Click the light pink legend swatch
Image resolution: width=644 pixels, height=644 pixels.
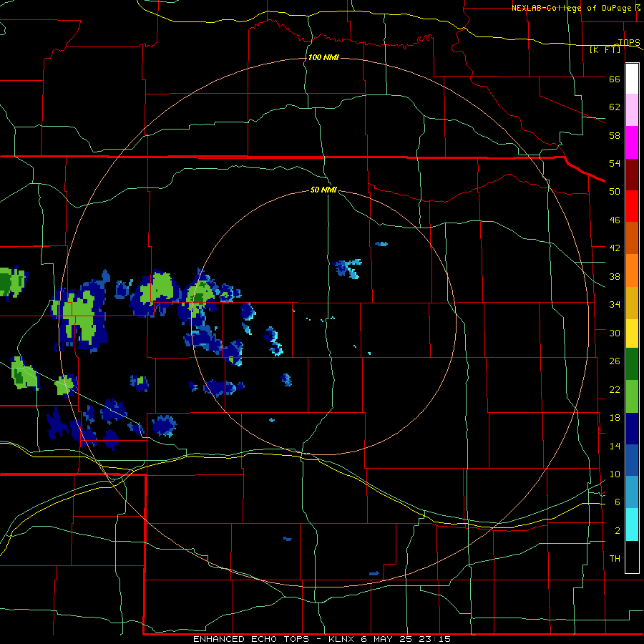(632, 110)
